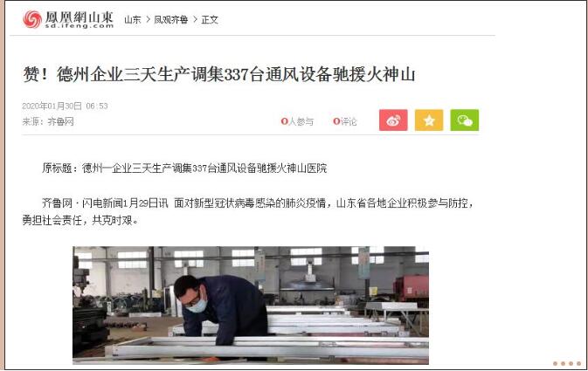Viewport: 588px width, 371px height.
Task: Click the four orange dots at bottom right
Action: 567,363
